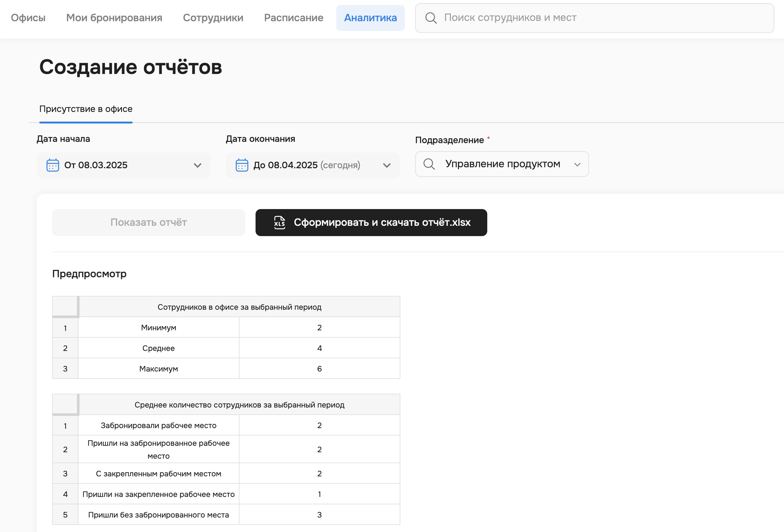784x532 pixels.
Task: Click the Максимум value cell showing 6
Action: pyautogui.click(x=319, y=368)
